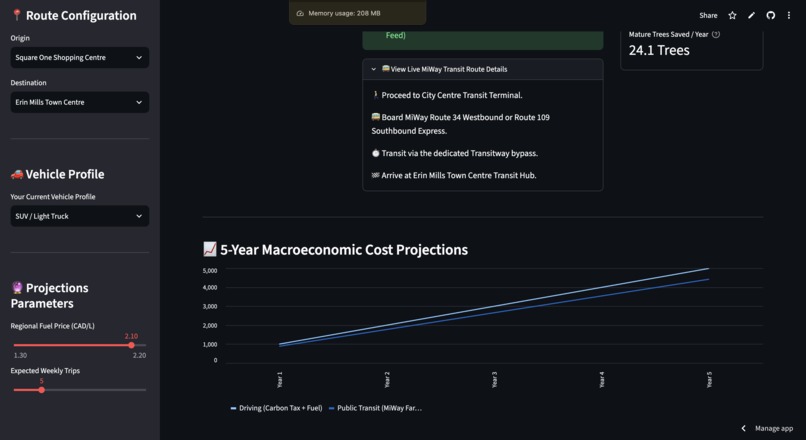This screenshot has height=440, width=806.
Task: Open the three-dot app menu
Action: click(789, 15)
